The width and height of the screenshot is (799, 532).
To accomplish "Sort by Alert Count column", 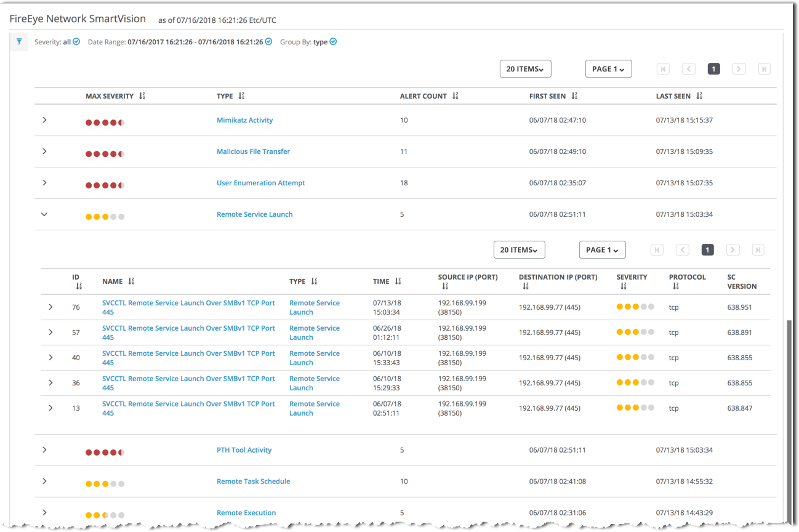I will (x=456, y=96).
